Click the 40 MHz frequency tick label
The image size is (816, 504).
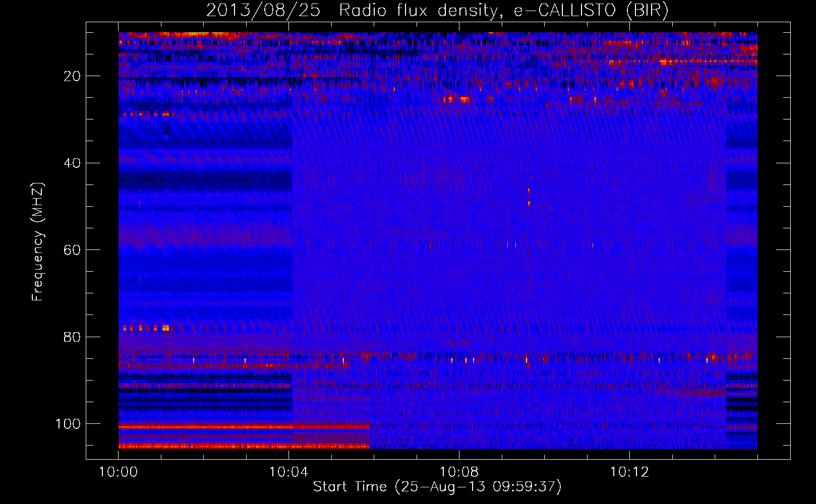tap(72, 163)
